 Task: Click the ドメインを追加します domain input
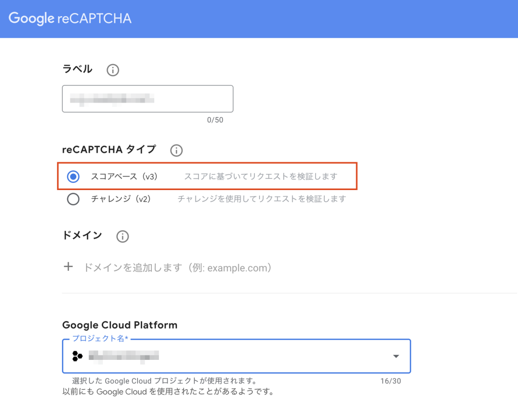tap(177, 268)
